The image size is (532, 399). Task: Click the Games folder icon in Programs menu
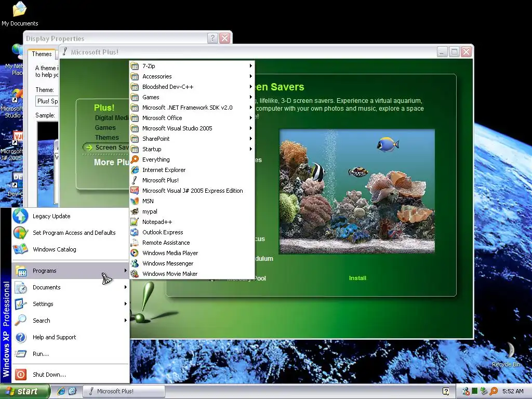135,97
